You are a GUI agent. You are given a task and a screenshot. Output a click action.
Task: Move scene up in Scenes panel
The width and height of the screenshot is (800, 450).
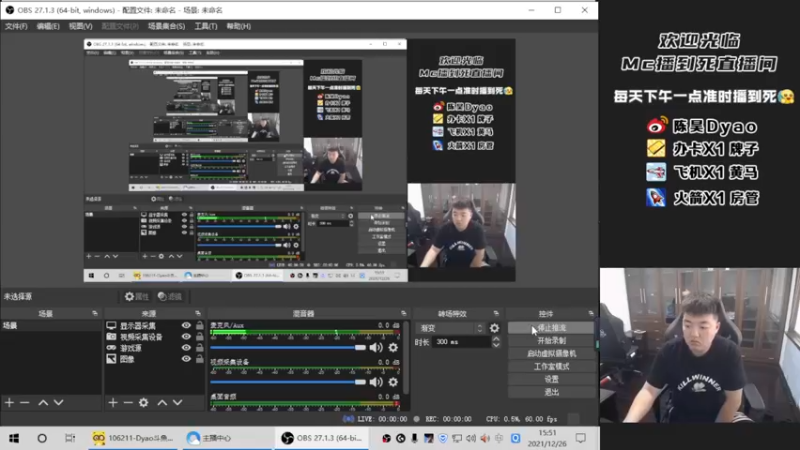[43, 403]
